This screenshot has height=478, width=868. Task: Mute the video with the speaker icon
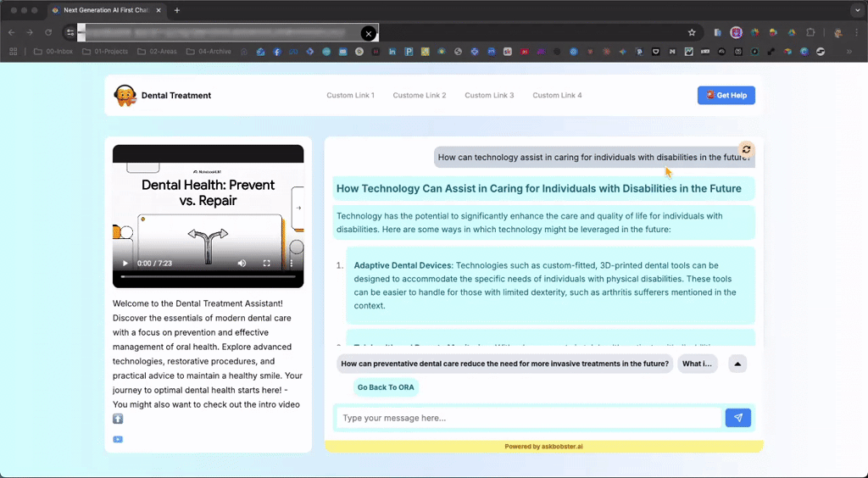[x=242, y=264]
